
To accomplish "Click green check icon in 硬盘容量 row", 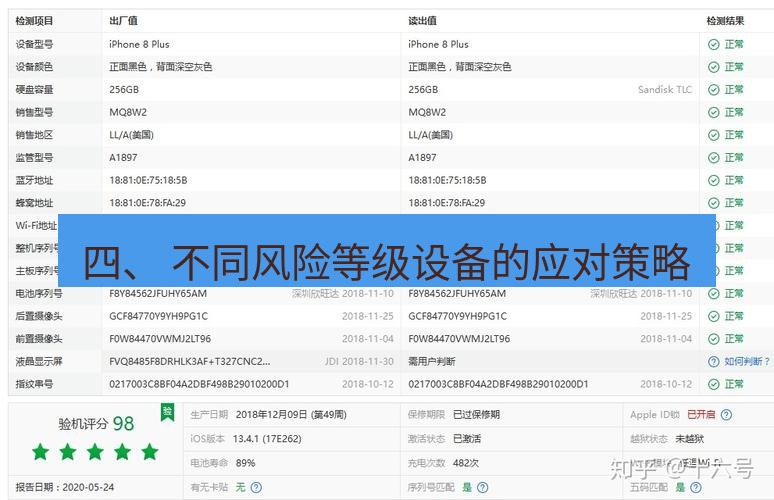I will tap(713, 90).
